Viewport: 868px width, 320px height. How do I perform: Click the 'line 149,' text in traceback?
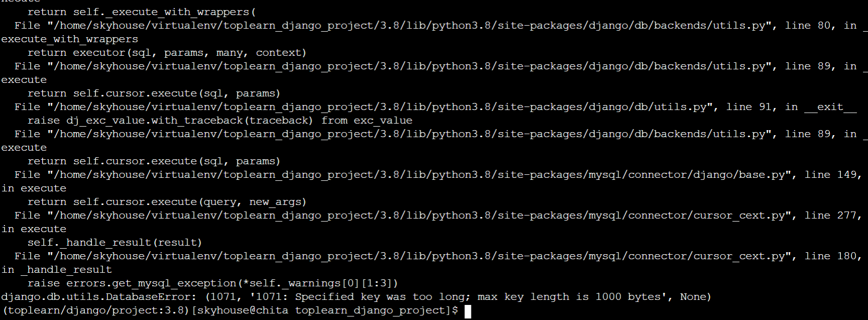(833, 175)
